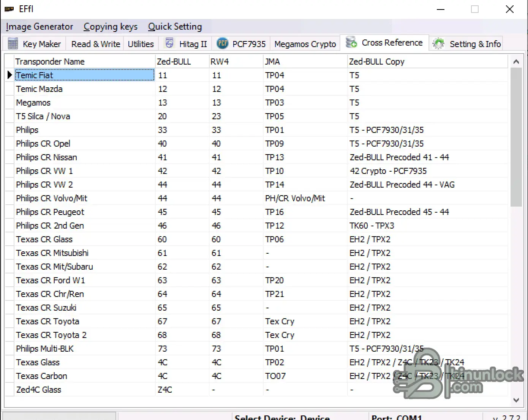This screenshot has width=528, height=420.
Task: Click the blue PCF chip icon
Action: [223, 43]
